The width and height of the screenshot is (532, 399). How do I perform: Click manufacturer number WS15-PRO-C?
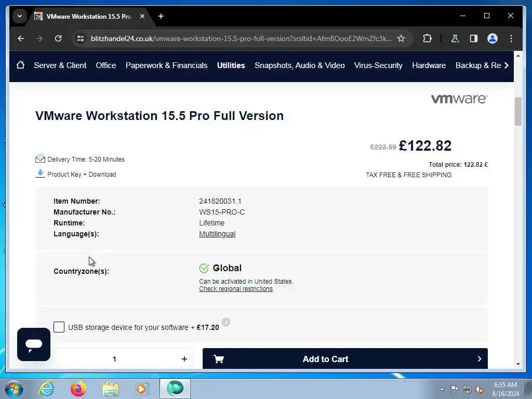(222, 212)
